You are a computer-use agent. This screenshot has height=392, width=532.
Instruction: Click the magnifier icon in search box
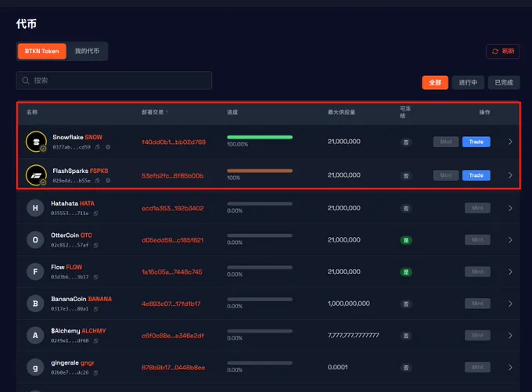pyautogui.click(x=26, y=81)
